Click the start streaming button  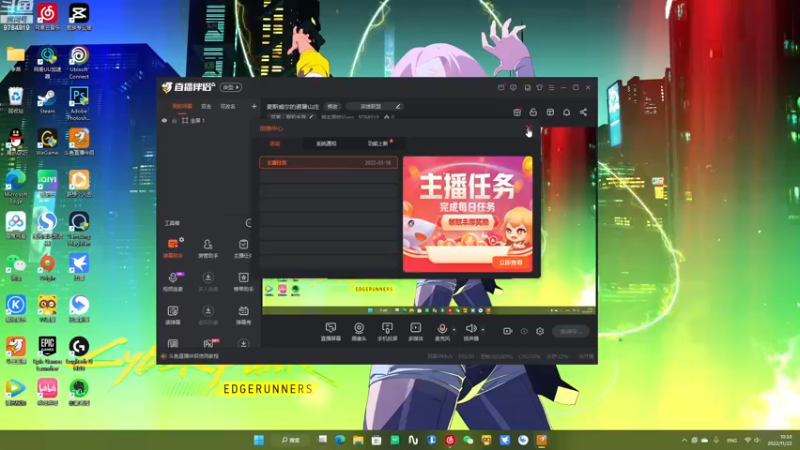tap(570, 331)
